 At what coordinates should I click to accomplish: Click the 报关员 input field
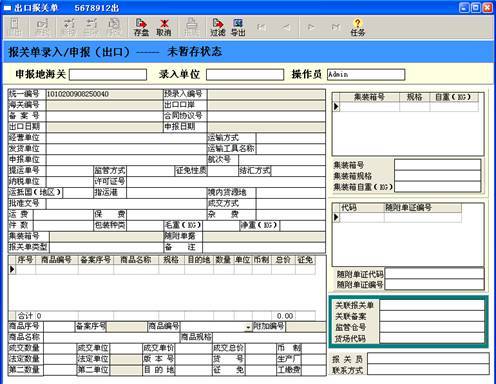428,359
